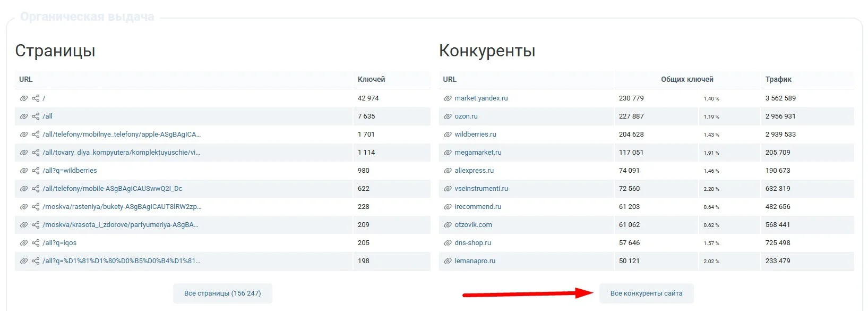The width and height of the screenshot is (868, 311).
Task: Click the share icon in the root "/" row
Action: pyautogui.click(x=36, y=98)
